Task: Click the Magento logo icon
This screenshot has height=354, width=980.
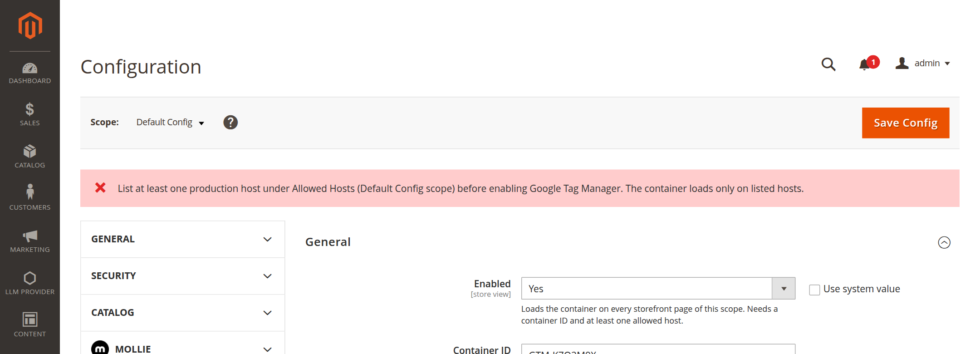Action: pyautogui.click(x=30, y=25)
